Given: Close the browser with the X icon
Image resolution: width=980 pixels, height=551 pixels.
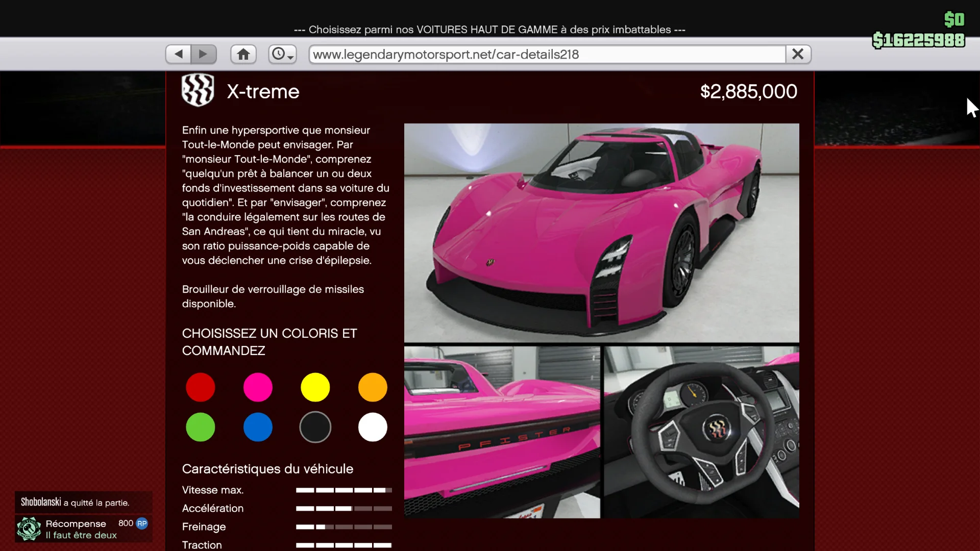Looking at the screenshot, I should click(798, 54).
